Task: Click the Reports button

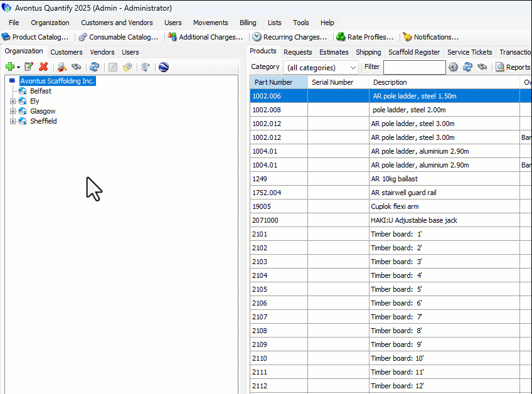Action: point(513,67)
